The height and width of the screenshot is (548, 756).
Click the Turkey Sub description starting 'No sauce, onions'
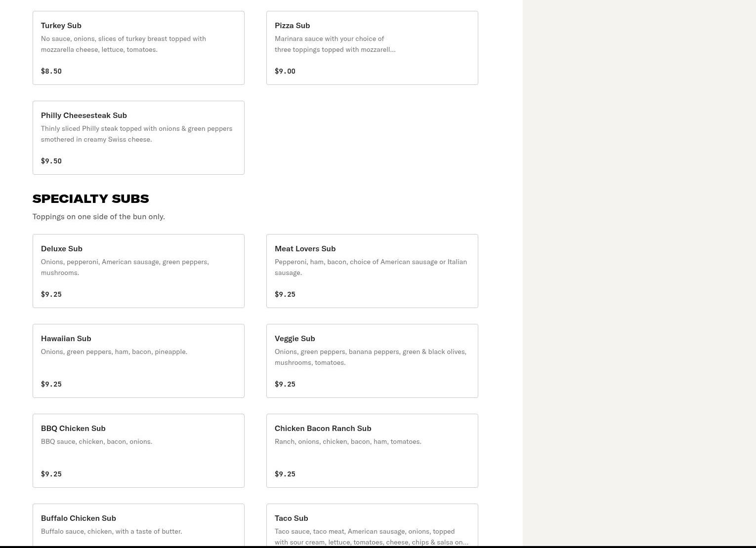[x=124, y=44]
